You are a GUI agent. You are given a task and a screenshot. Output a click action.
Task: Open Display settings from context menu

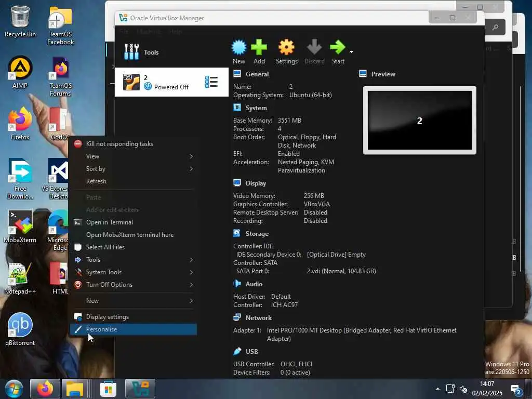134,317
